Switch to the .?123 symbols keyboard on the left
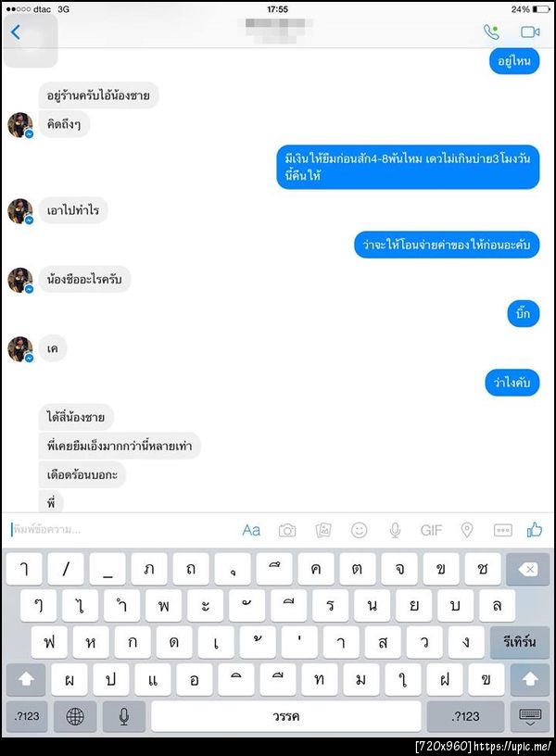 (27, 716)
